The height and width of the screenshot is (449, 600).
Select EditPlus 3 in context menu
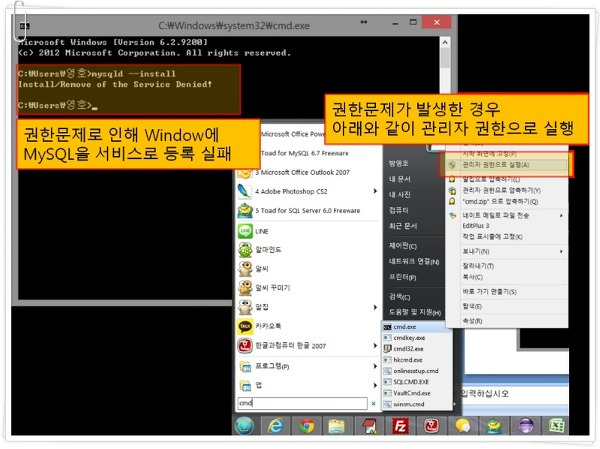click(506, 226)
